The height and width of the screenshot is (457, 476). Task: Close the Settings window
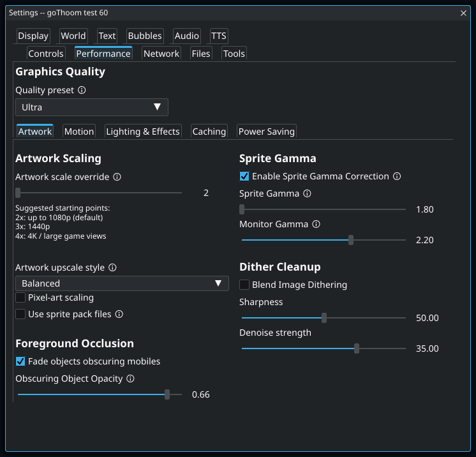pos(463,13)
